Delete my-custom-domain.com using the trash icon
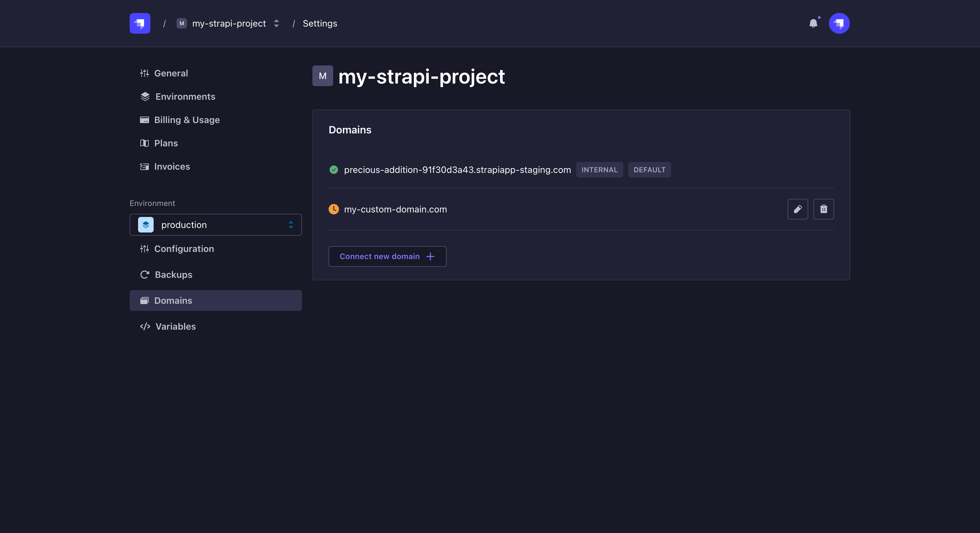 [824, 209]
